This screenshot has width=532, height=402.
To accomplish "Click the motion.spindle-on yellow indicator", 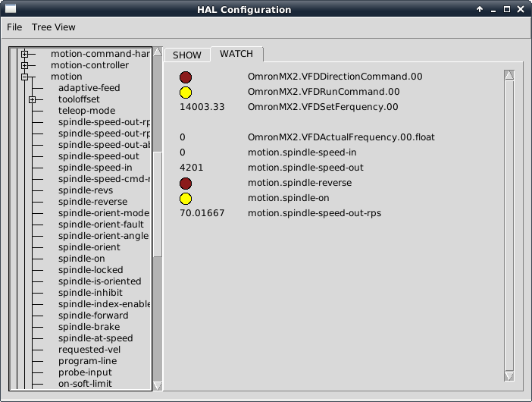I will [186, 199].
